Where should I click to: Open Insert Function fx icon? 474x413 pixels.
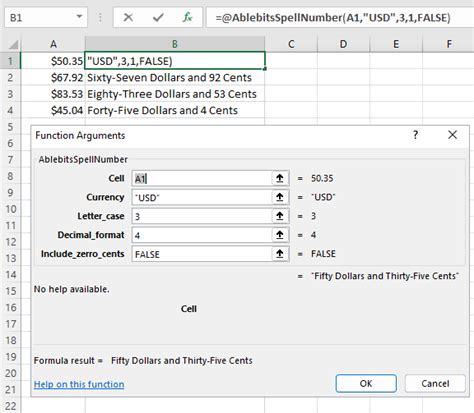pos(187,17)
